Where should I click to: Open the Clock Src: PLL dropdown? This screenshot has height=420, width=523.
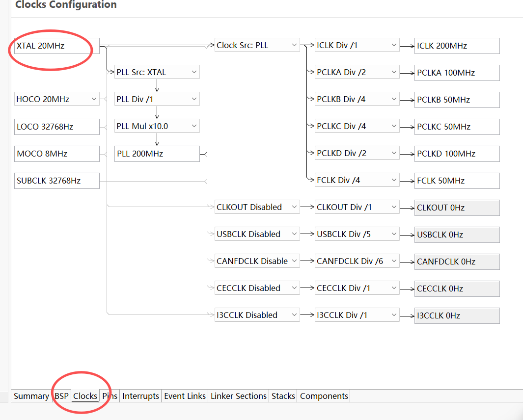tap(257, 45)
